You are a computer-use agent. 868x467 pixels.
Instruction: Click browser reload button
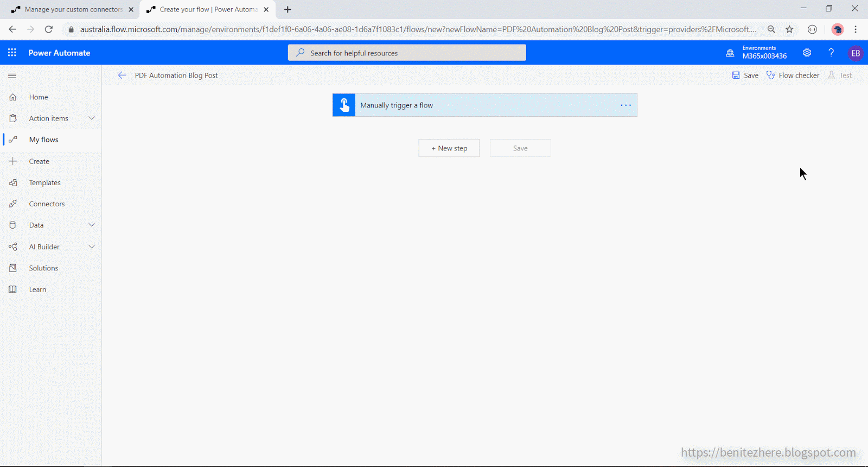49,29
